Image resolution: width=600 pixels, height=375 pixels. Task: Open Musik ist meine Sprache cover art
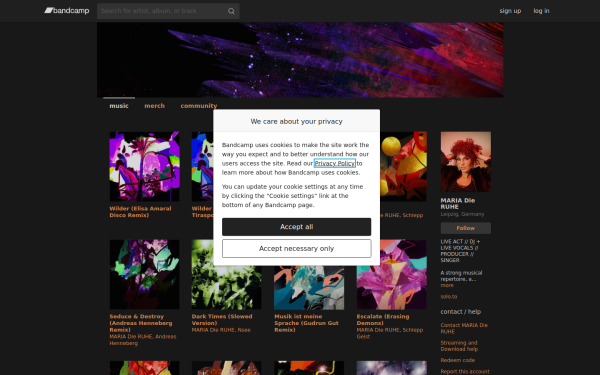(309, 288)
